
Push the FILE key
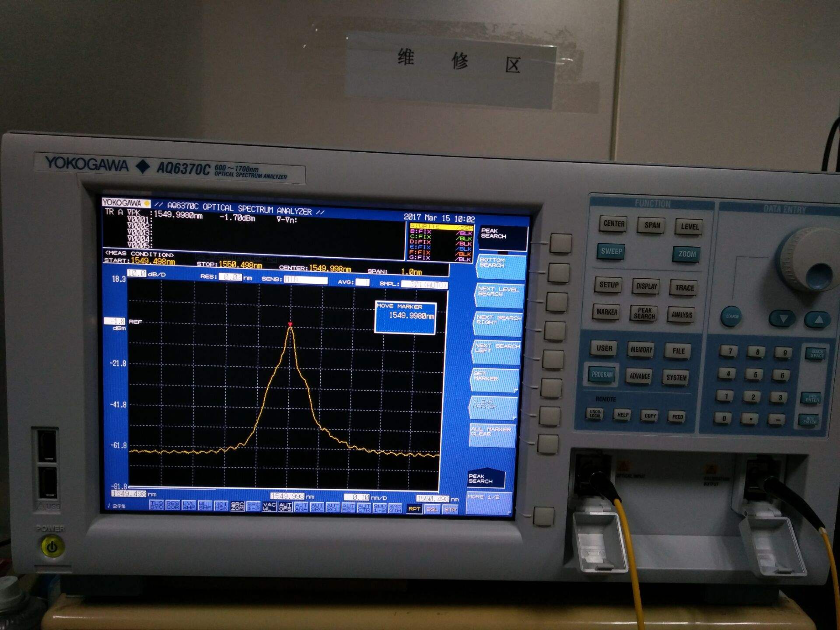678,351
